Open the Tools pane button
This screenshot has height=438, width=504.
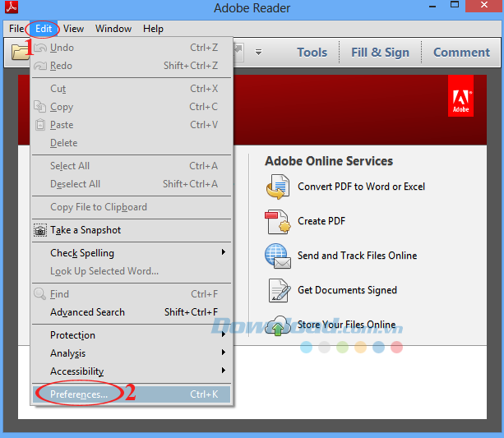312,53
